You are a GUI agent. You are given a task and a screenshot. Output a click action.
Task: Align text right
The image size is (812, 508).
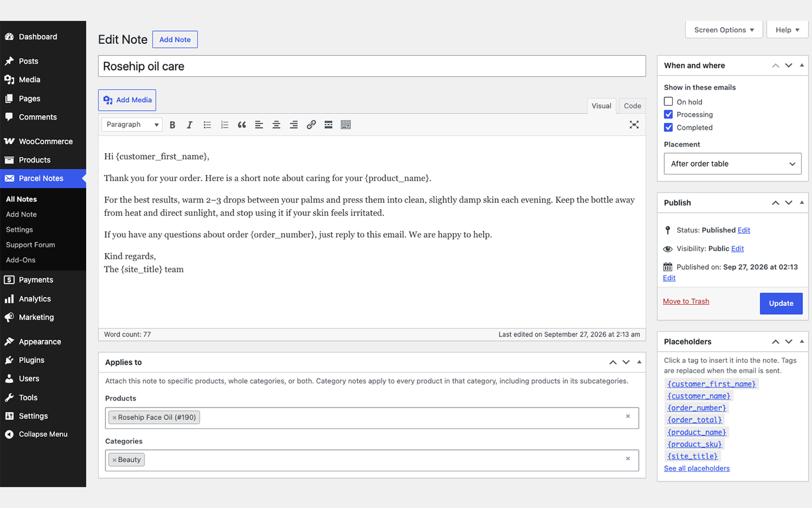[x=294, y=125]
